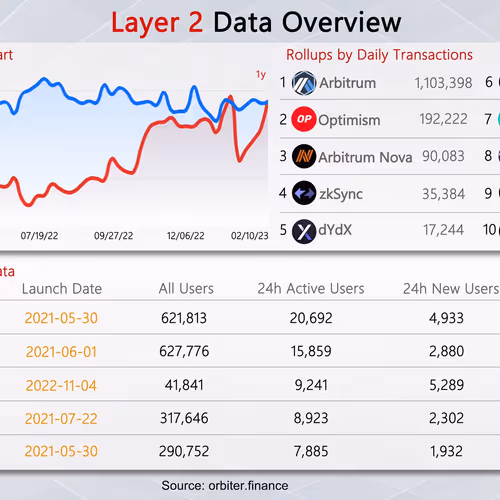Open the dYdX rollup name

(x=335, y=230)
